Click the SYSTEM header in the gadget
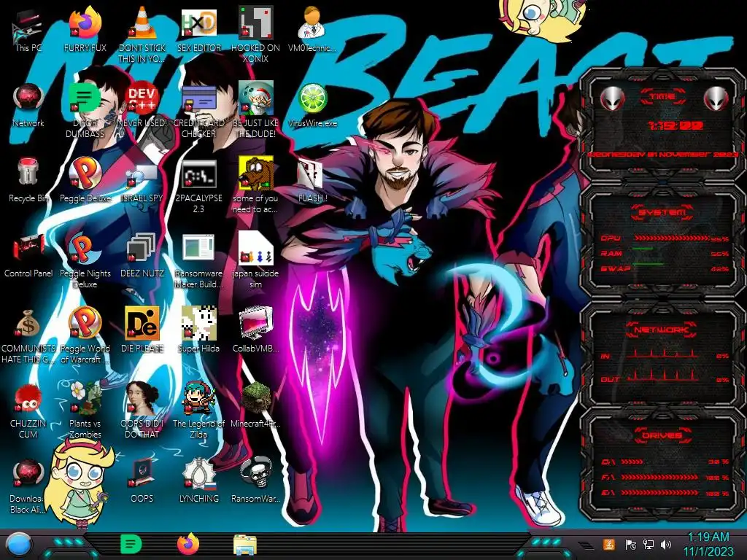 point(662,212)
